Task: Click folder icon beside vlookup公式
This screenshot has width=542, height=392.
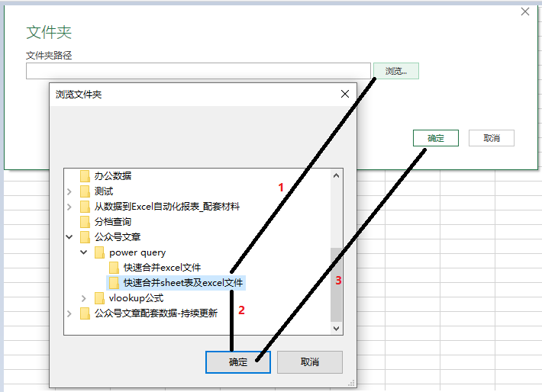Action: [99, 297]
